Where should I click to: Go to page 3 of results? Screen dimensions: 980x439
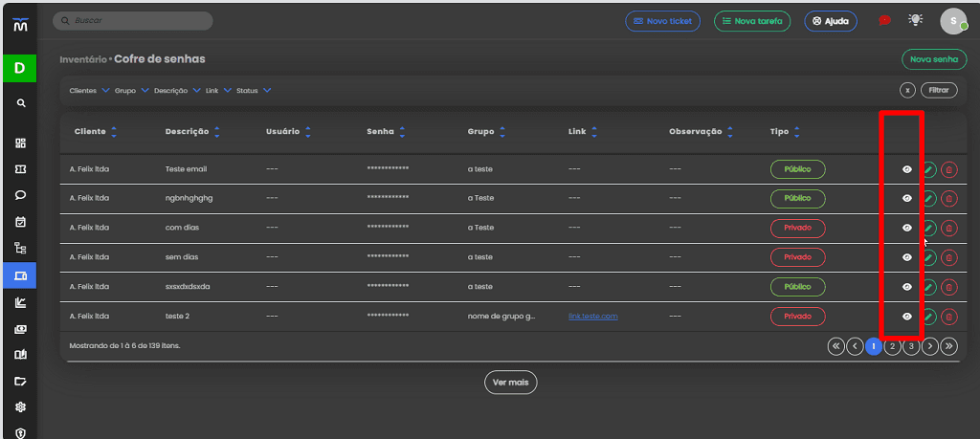911,346
